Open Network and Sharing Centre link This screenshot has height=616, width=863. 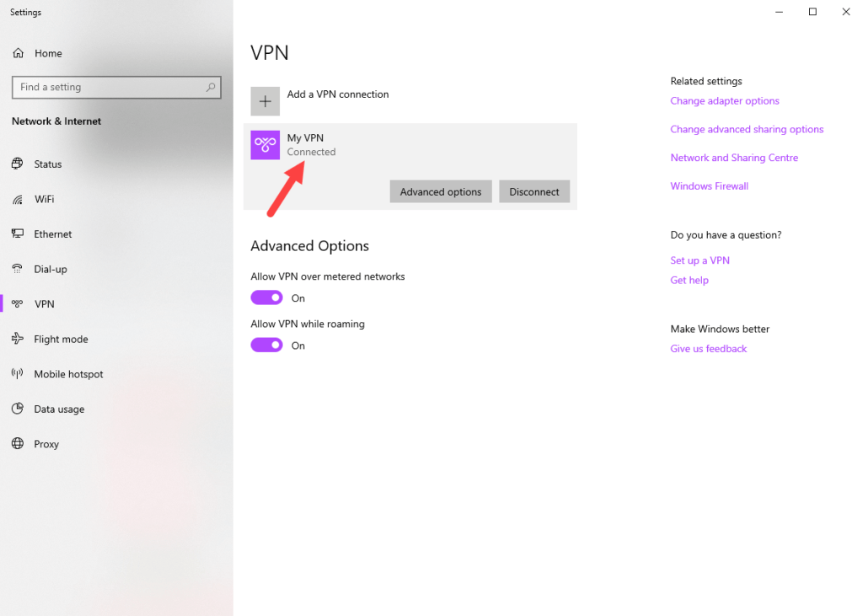pyautogui.click(x=734, y=158)
